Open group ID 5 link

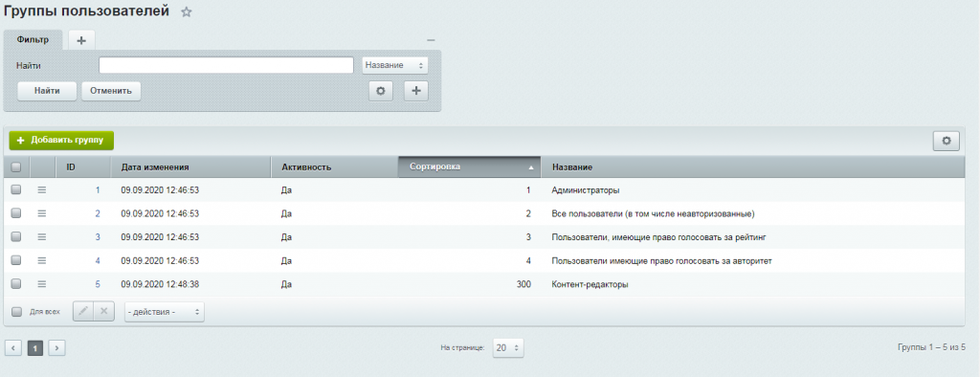tap(98, 284)
